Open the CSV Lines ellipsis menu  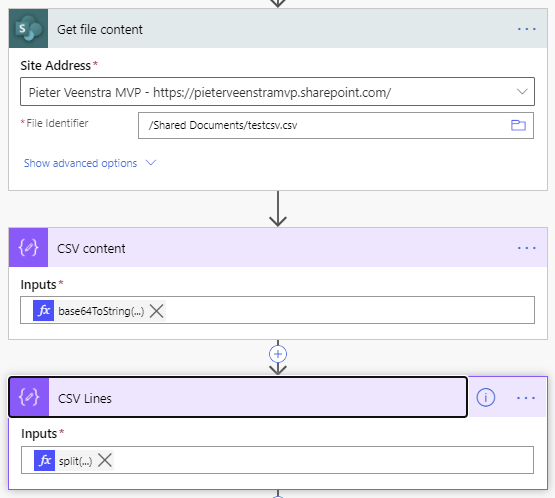point(526,398)
